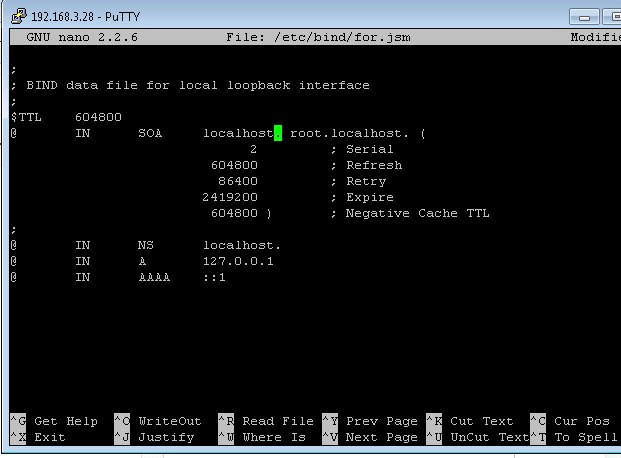The height and width of the screenshot is (458, 621).
Task: Click the '$TTL' directive
Action: (26, 117)
